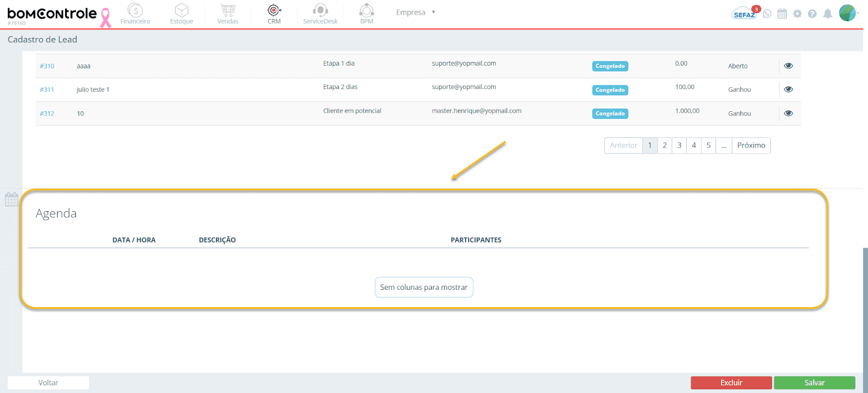Click master.henrique@yopmail.com email cell
Viewport: 868px width, 393px height.
point(476,111)
